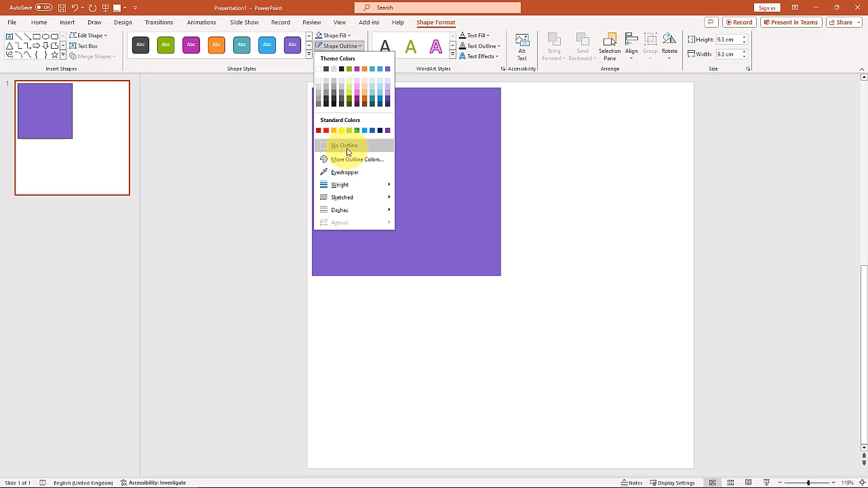Click Display Settings in status bar
The width and height of the screenshot is (868, 488).
673,483
